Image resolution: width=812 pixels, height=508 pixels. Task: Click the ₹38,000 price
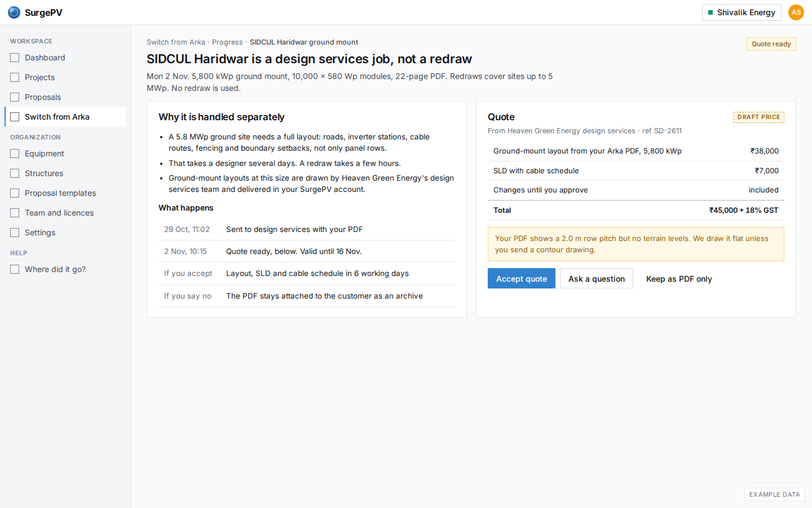[764, 151]
